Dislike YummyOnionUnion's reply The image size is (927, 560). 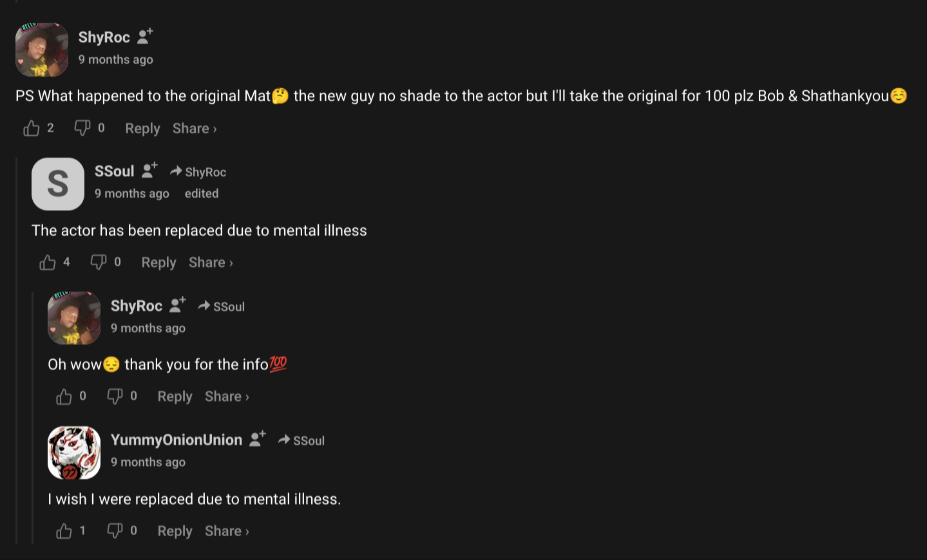point(115,530)
